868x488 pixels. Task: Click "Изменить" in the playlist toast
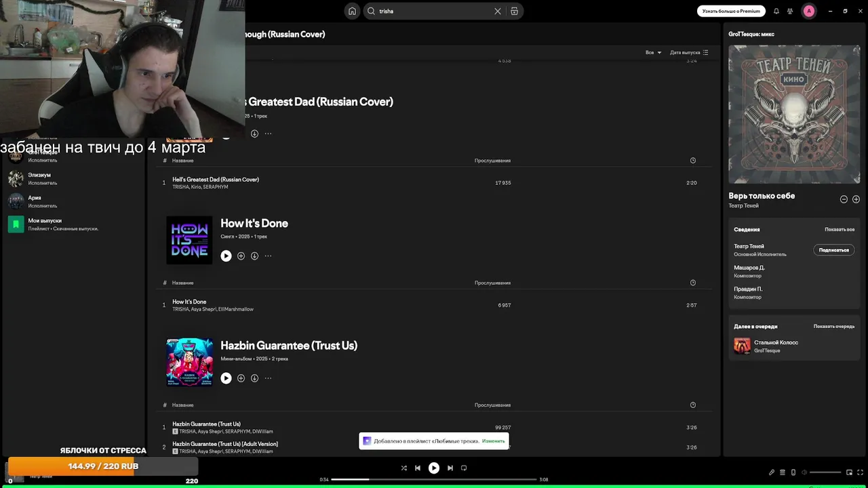493,441
